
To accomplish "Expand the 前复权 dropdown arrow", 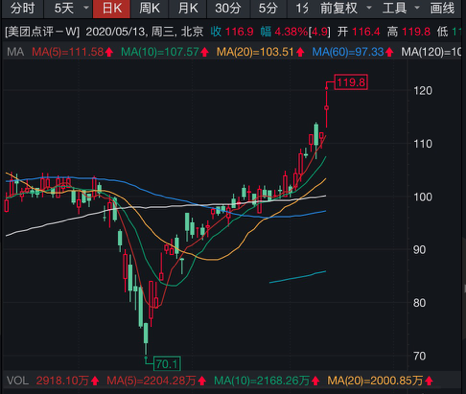I will pyautogui.click(x=369, y=8).
